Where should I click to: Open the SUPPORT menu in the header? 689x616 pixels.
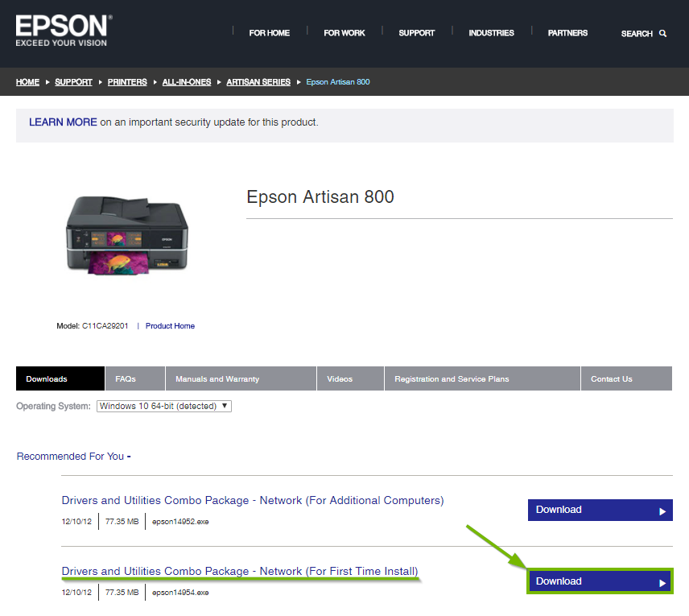click(x=416, y=33)
